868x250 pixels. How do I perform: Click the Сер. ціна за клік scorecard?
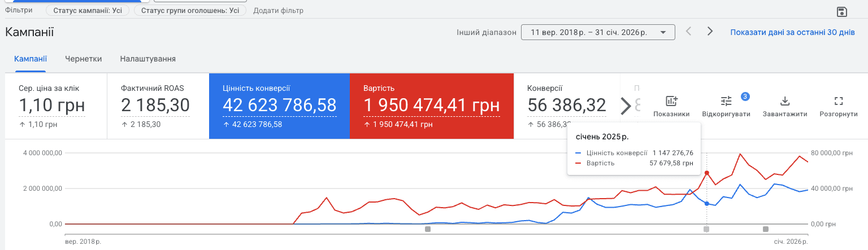pos(57,106)
